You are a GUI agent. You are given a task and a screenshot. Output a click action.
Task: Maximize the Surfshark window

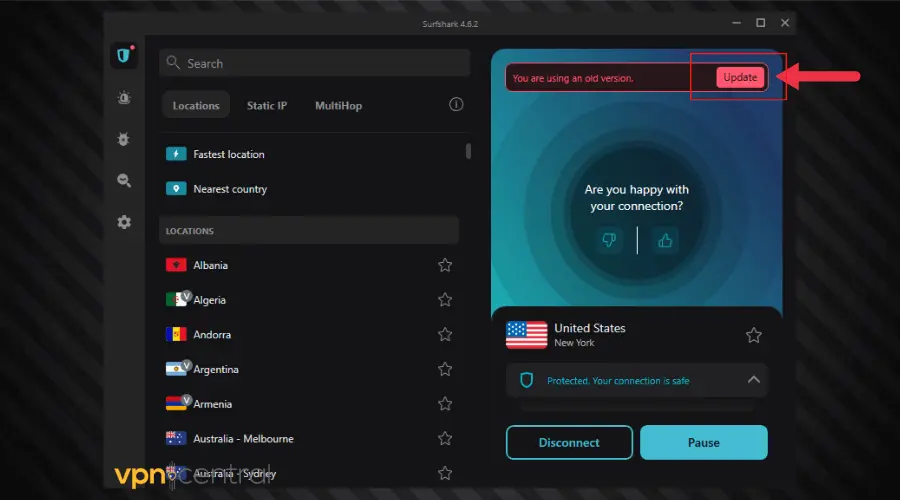coord(761,23)
